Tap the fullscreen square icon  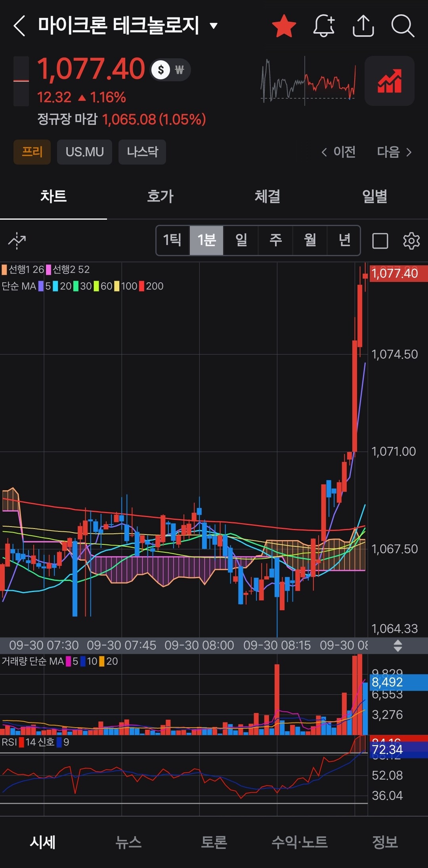coord(380,241)
